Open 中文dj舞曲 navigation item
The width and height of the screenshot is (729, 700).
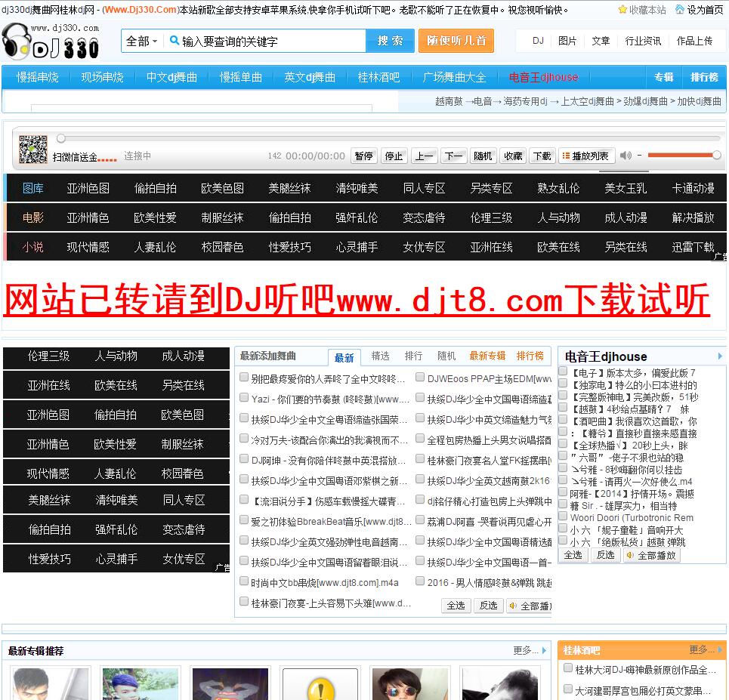pos(171,77)
